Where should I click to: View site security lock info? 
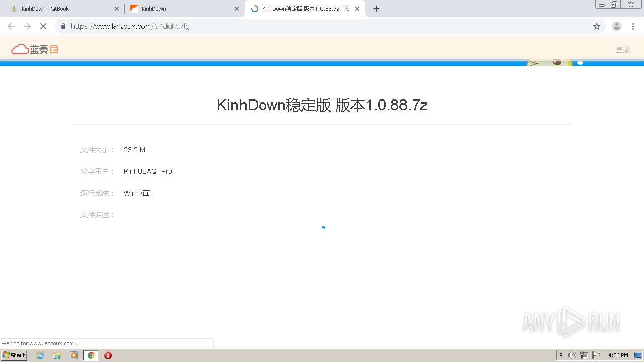(63, 26)
